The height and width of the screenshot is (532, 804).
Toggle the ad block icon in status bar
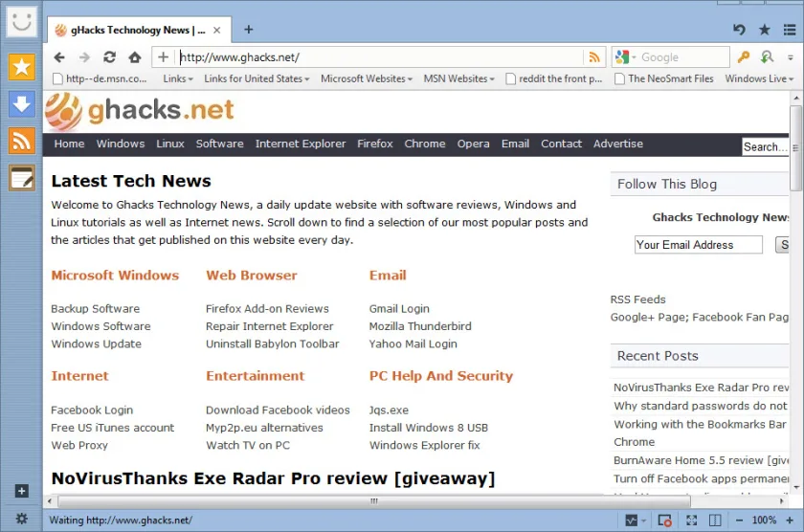(664, 521)
